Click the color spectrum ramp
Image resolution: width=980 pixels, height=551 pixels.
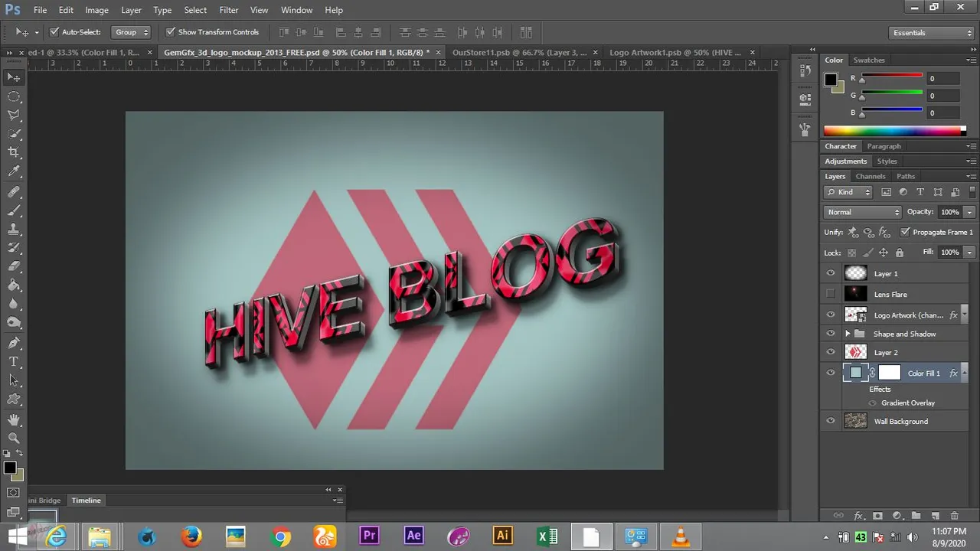894,131
